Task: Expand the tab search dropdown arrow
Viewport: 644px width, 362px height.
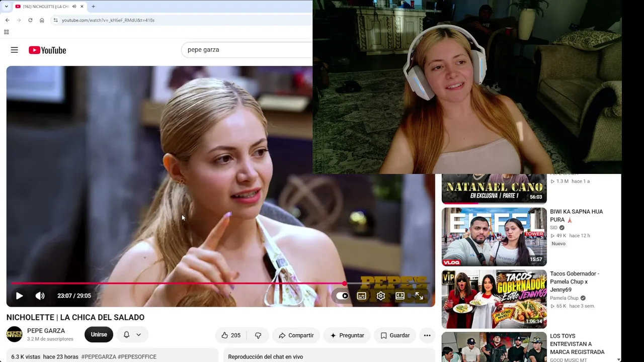Action: coord(6,7)
